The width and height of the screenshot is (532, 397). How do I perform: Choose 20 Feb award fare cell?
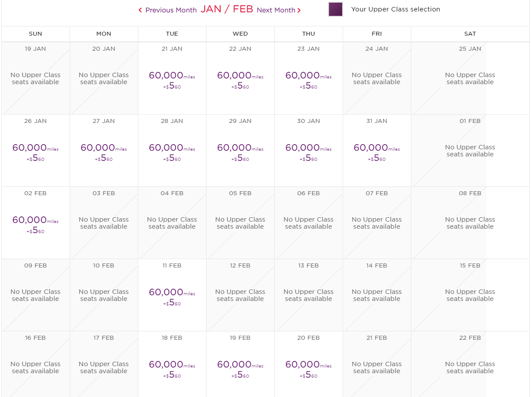click(308, 368)
